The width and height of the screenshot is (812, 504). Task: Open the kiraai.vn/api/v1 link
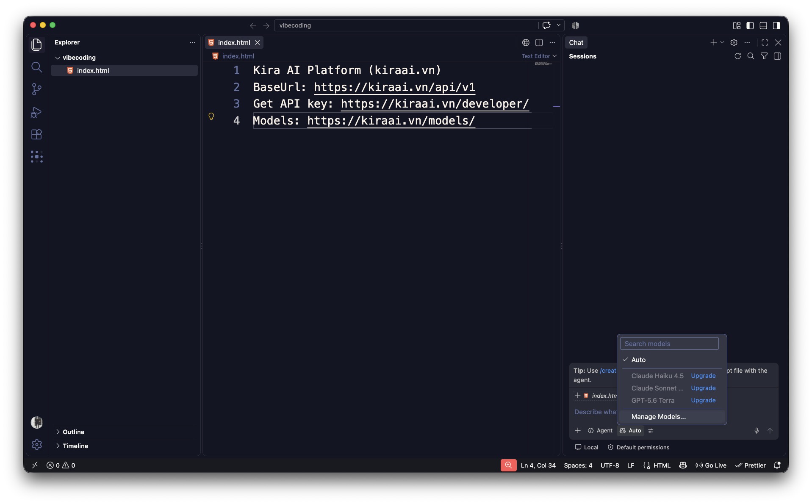point(394,87)
